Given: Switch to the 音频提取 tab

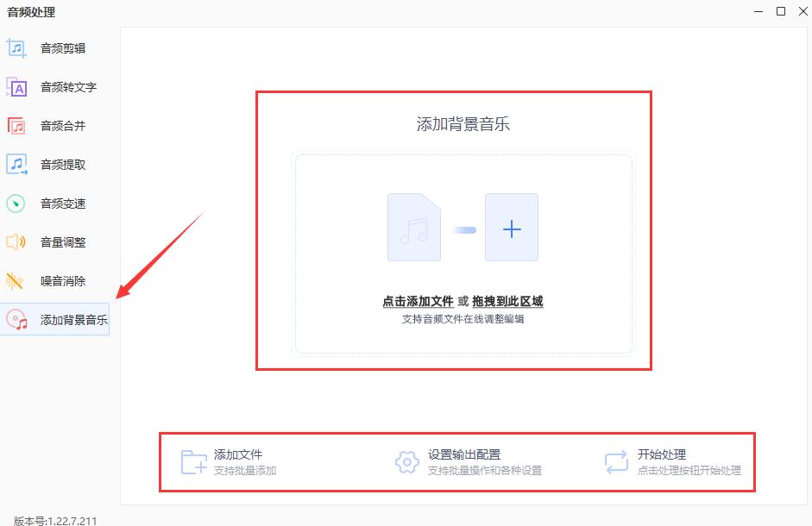Looking at the screenshot, I should (x=16, y=164).
